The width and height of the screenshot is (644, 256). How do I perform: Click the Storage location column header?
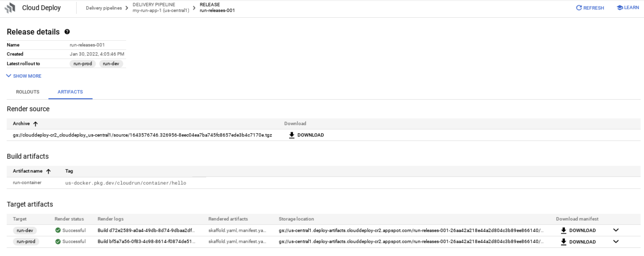pos(296,219)
